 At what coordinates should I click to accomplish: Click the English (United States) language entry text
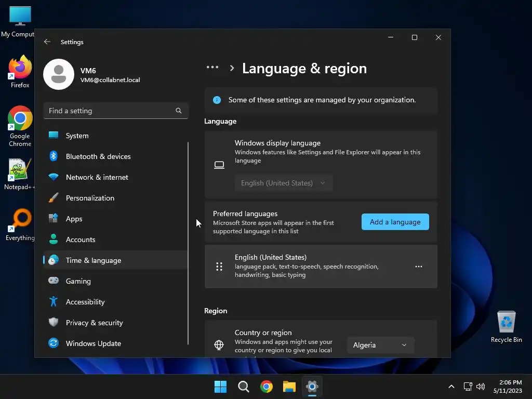click(271, 257)
